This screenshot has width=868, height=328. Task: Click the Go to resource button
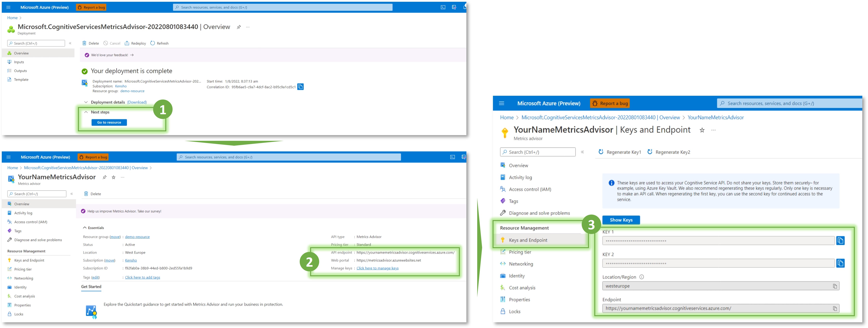tap(109, 122)
